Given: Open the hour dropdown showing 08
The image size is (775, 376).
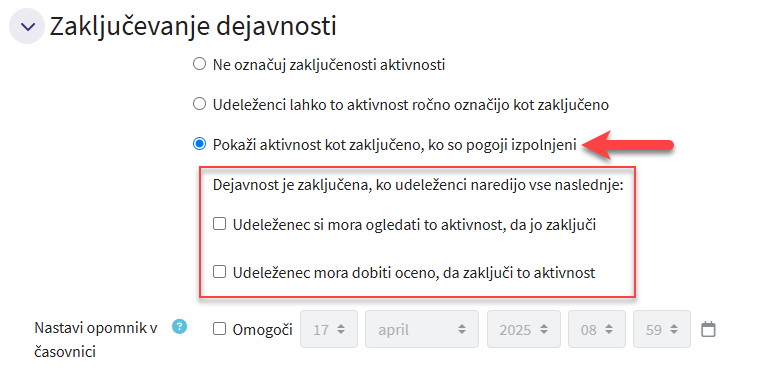Looking at the screenshot, I should [597, 329].
